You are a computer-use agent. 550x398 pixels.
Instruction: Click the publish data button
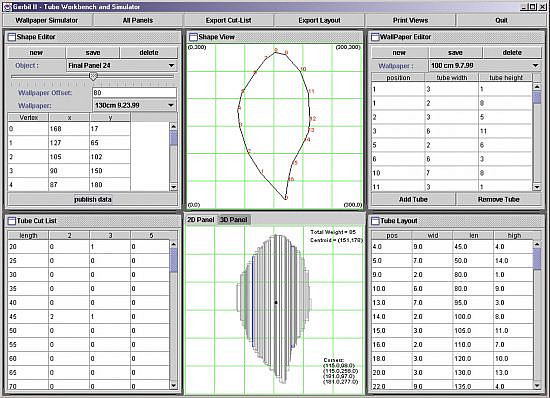tap(93, 199)
